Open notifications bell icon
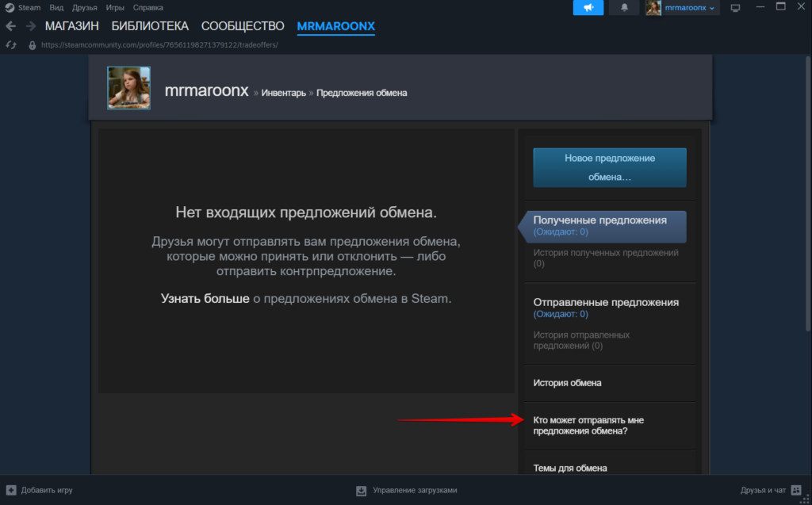This screenshot has height=505, width=812. [625, 8]
